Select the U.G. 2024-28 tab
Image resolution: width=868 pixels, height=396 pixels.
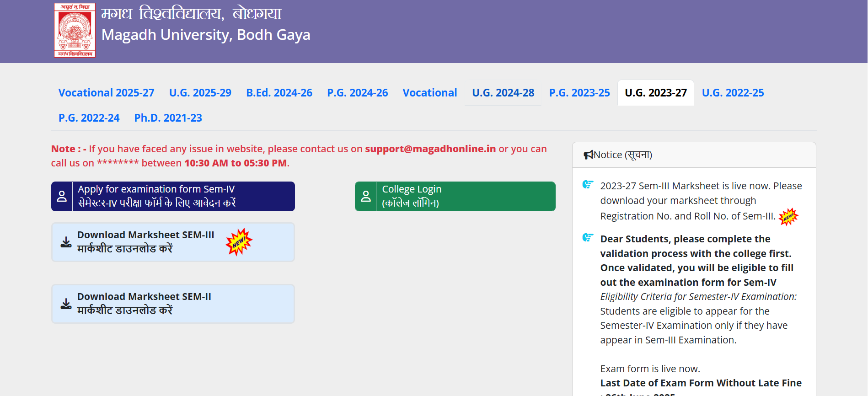[x=503, y=93]
